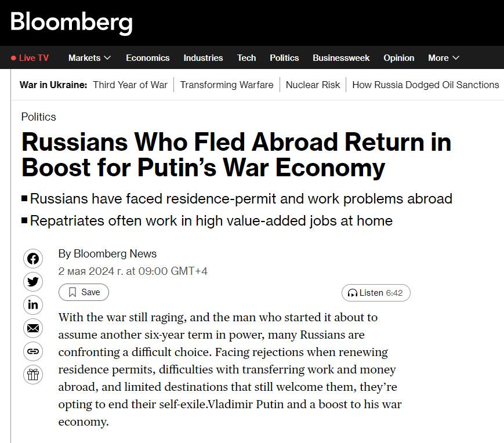Open the Politics category label above headline
The height and width of the screenshot is (443, 504).
click(x=39, y=117)
